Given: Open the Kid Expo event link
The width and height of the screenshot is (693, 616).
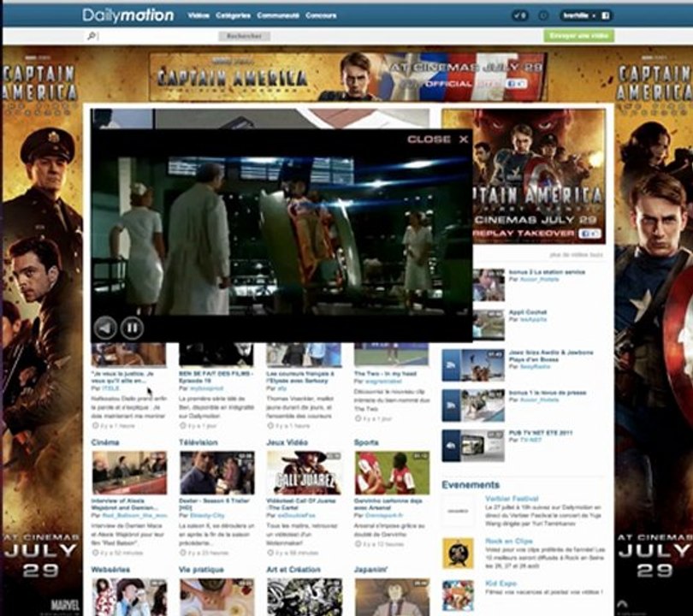Looking at the screenshot, I should [500, 583].
